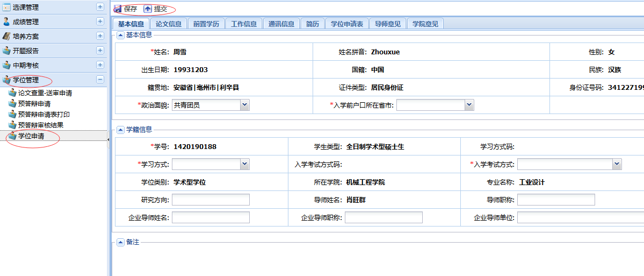The image size is (644, 276).
Task: Click the 培养方案 book icon
Action: click(6, 37)
